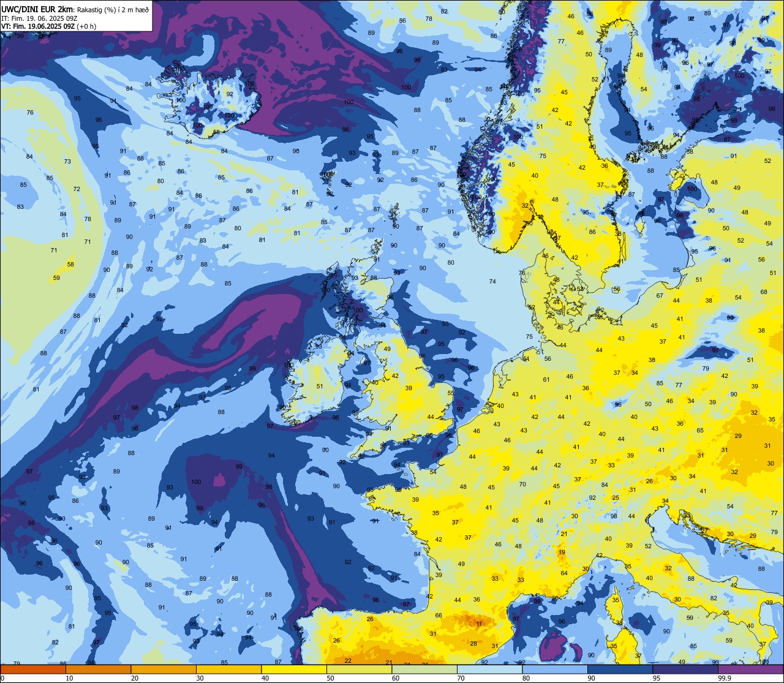The width and height of the screenshot is (784, 683).
Task: Click the '99.9' legend tick label
Action: pyautogui.click(x=725, y=678)
